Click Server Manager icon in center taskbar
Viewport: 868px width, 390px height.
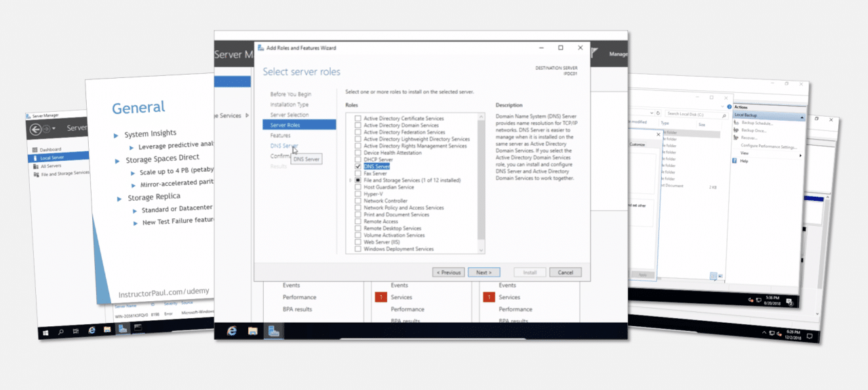[274, 331]
